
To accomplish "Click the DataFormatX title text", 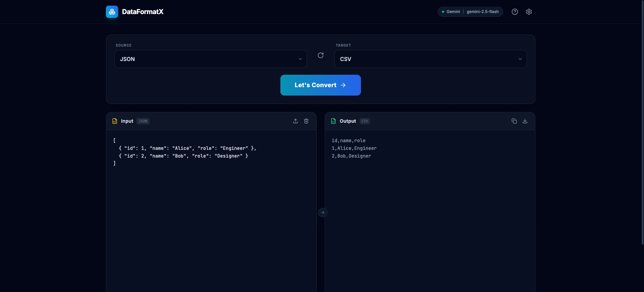I will tap(143, 12).
